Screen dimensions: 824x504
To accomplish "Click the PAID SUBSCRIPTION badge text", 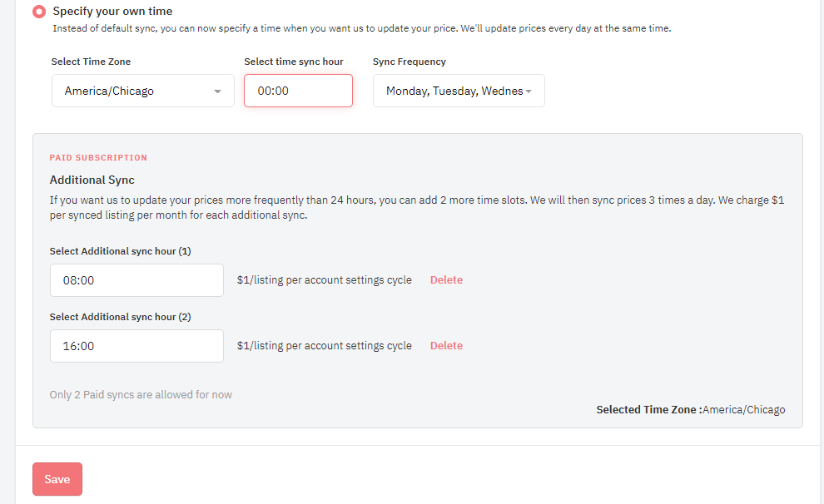I will pyautogui.click(x=98, y=157).
